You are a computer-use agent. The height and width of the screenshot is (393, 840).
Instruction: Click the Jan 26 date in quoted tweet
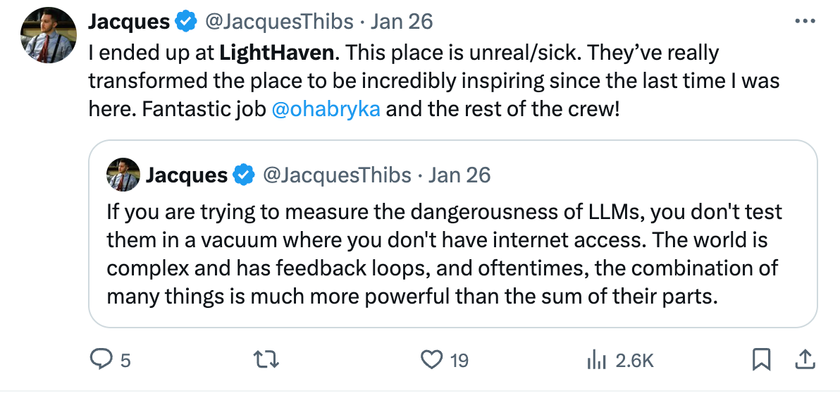pyautogui.click(x=459, y=175)
